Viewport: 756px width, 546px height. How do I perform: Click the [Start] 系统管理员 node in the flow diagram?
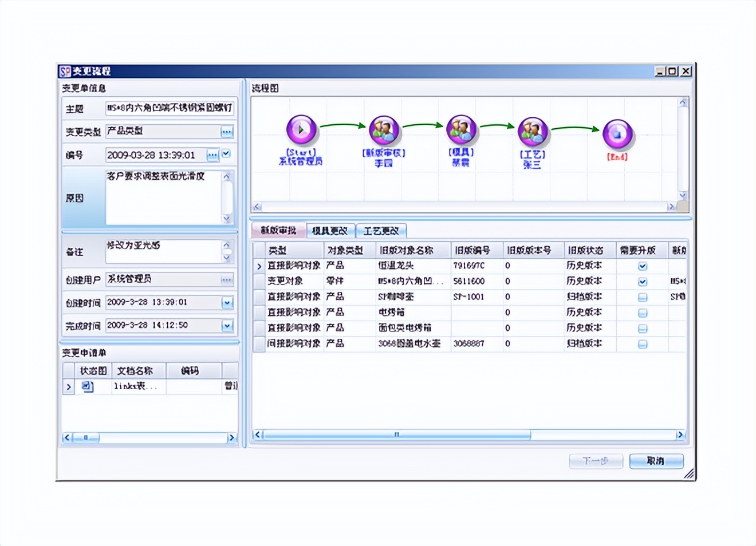tap(301, 129)
